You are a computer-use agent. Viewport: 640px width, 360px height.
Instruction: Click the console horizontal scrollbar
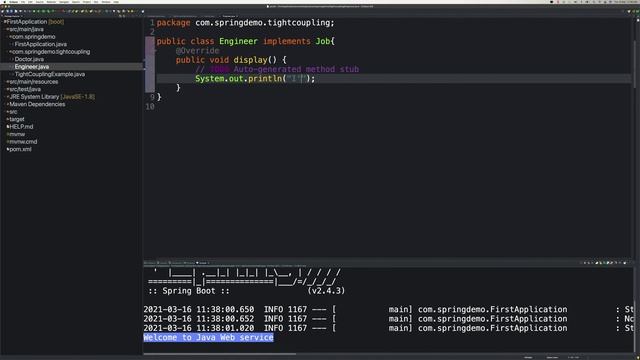(x=220, y=354)
